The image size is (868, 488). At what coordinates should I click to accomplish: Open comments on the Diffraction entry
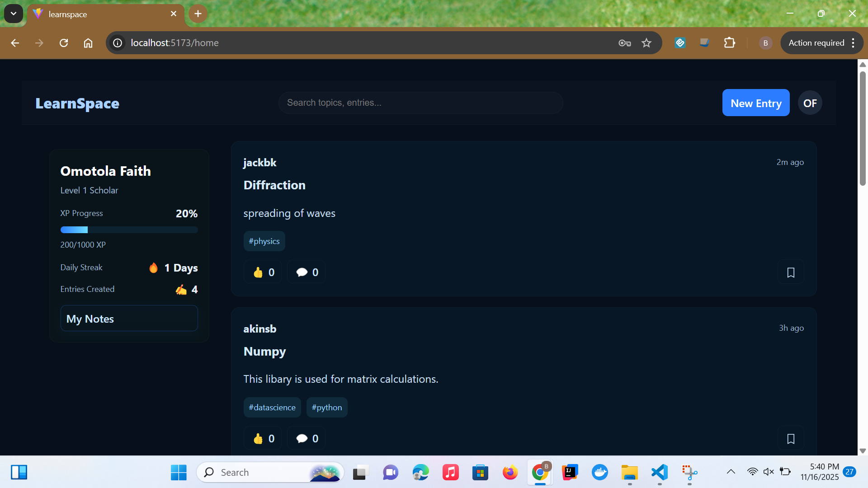click(x=307, y=272)
